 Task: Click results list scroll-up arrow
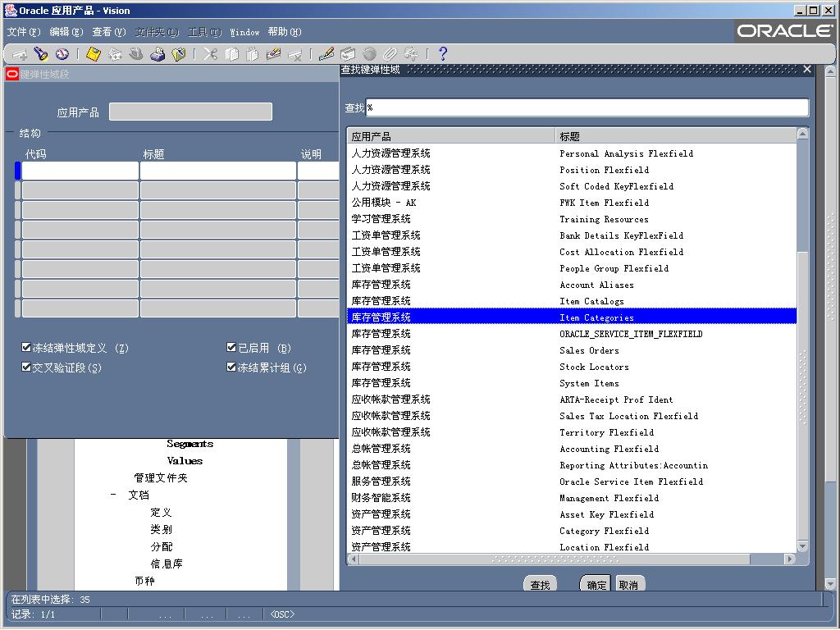pos(802,134)
